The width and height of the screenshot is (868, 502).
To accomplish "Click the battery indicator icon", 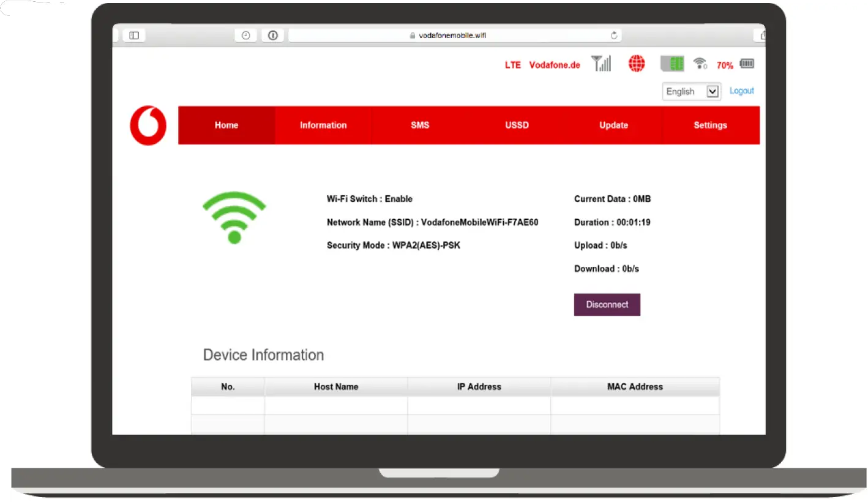I will [x=748, y=63].
